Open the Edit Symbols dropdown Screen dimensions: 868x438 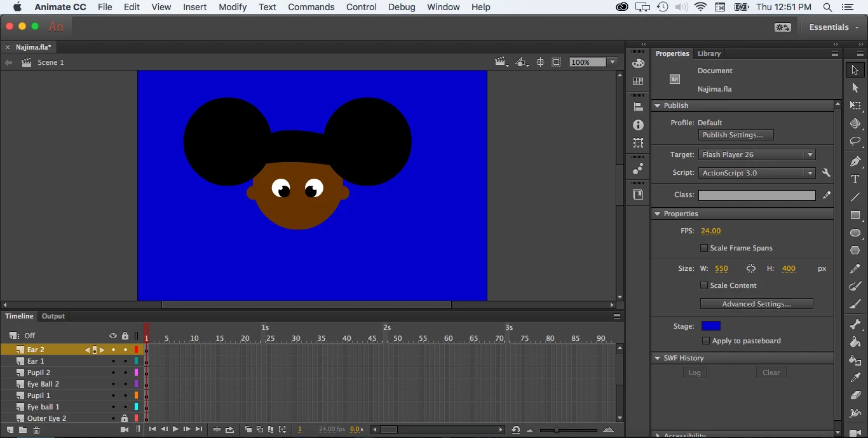[522, 62]
